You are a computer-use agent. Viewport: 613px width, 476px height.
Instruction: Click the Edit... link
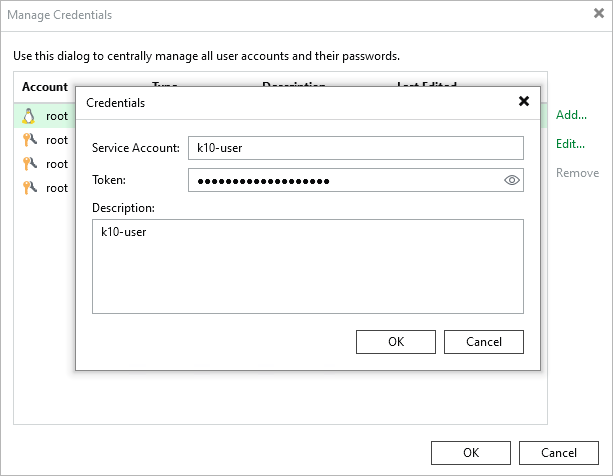[570, 144]
